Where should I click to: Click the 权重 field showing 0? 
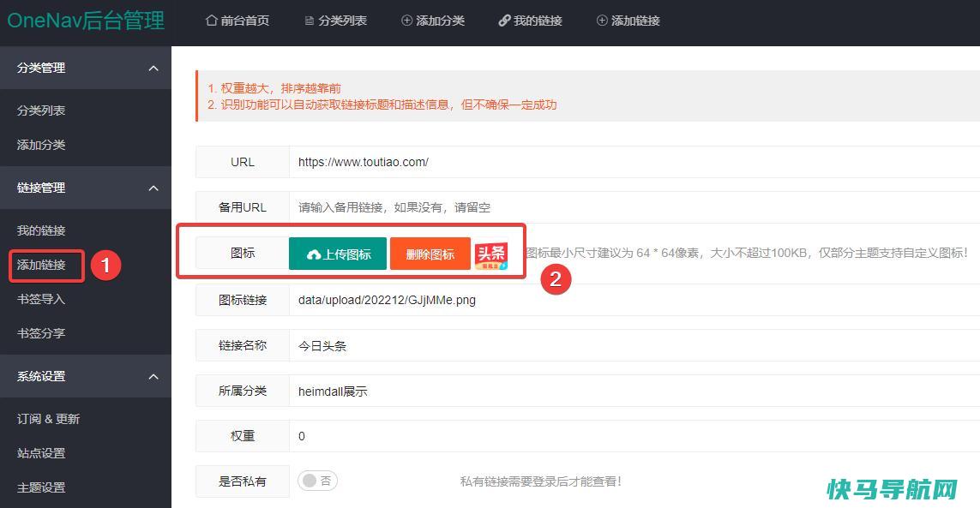634,436
